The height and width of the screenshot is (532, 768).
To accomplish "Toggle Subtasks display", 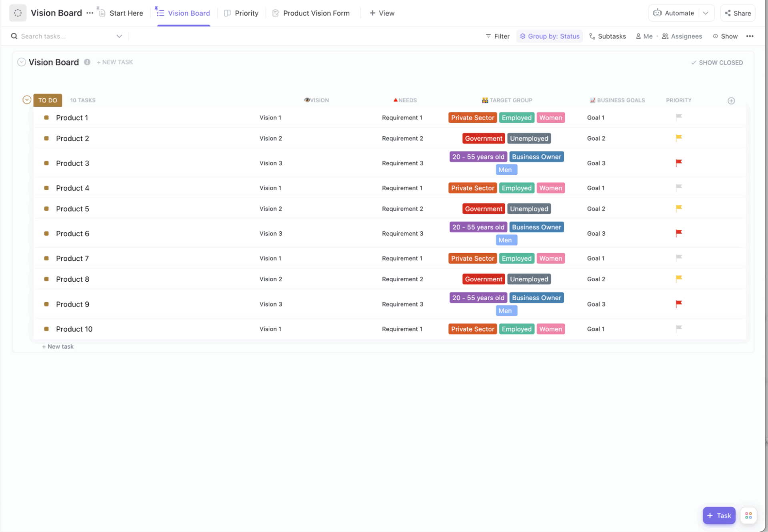I will pyautogui.click(x=608, y=36).
